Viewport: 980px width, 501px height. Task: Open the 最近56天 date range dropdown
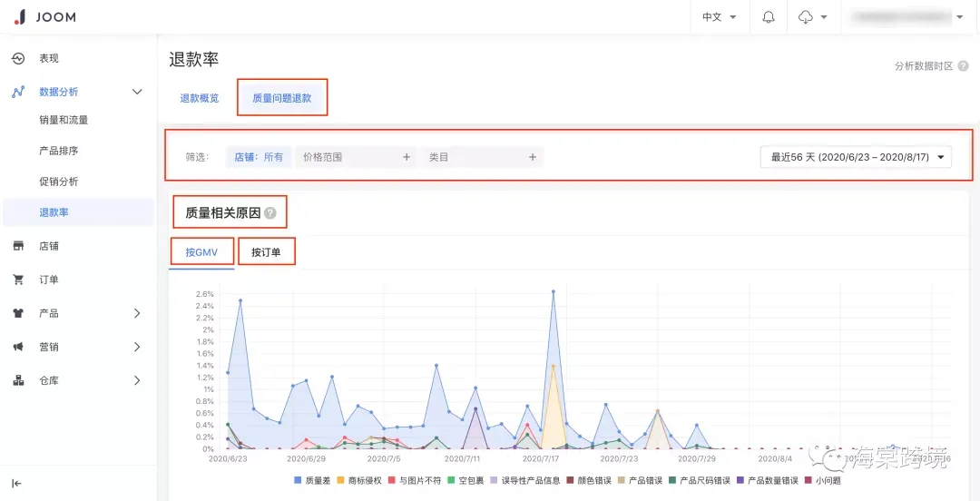857,158
